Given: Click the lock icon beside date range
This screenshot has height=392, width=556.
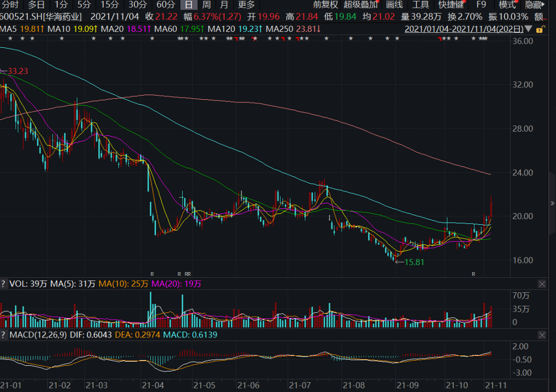Looking at the screenshot, I should tap(540, 29).
